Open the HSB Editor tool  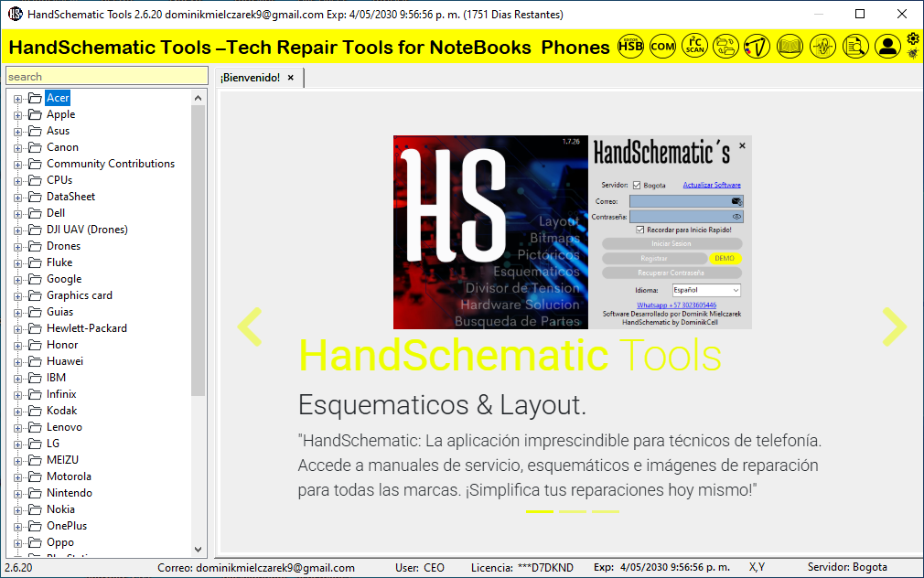click(630, 46)
